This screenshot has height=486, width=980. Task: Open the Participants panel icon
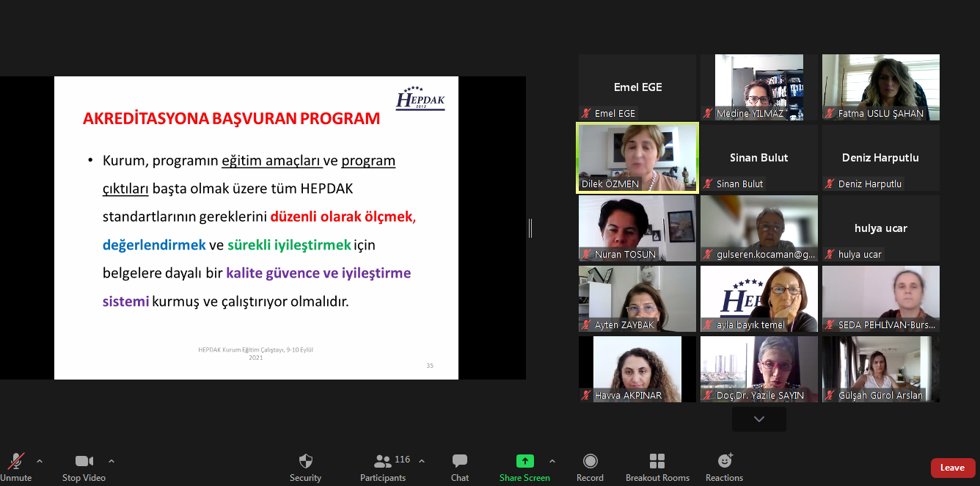tap(383, 461)
